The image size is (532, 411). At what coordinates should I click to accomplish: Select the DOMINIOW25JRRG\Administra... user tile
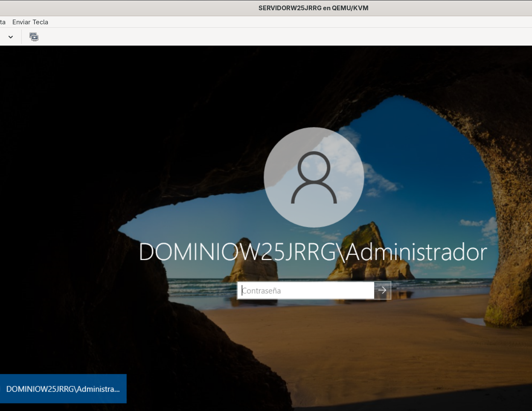(x=63, y=389)
